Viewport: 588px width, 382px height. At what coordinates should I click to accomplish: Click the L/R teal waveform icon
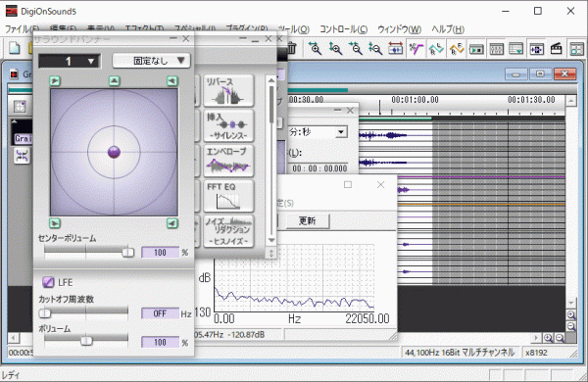click(436, 49)
